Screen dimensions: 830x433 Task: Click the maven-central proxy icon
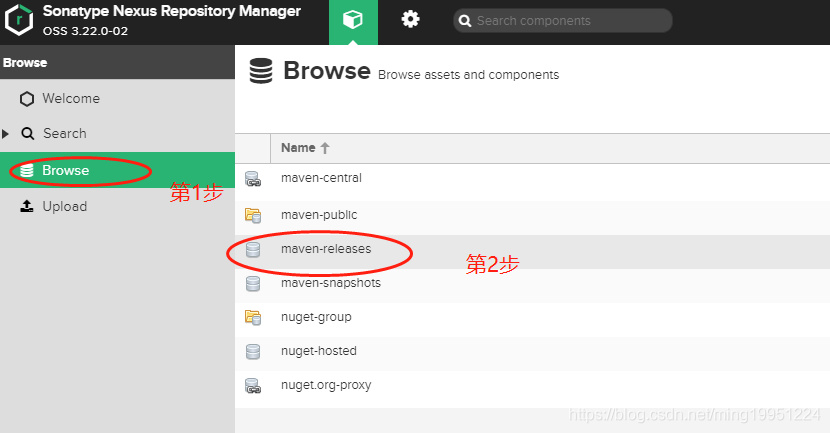pyautogui.click(x=253, y=179)
